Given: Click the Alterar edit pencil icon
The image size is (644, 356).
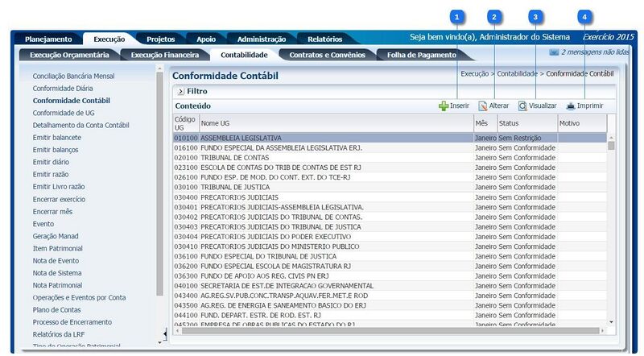Looking at the screenshot, I should point(483,106).
